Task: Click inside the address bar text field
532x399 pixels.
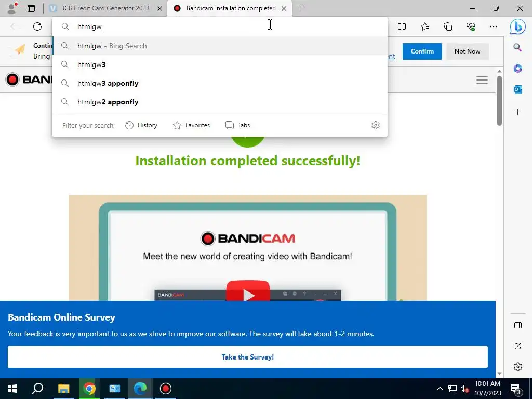Action: pos(220,26)
